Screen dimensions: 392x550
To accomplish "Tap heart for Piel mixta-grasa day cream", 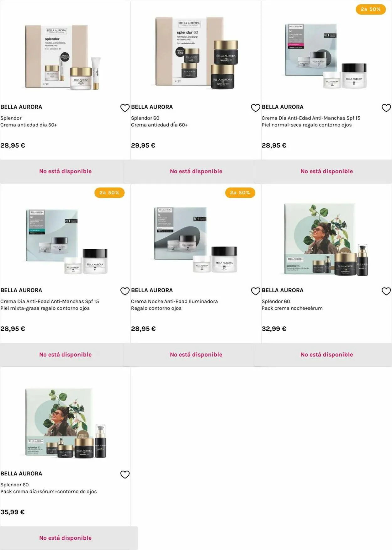I will (125, 291).
